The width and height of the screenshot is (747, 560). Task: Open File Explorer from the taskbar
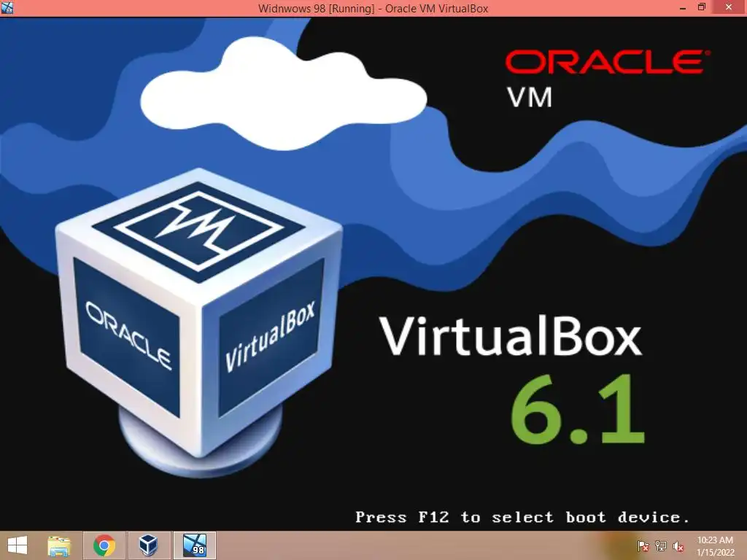pos(59,545)
